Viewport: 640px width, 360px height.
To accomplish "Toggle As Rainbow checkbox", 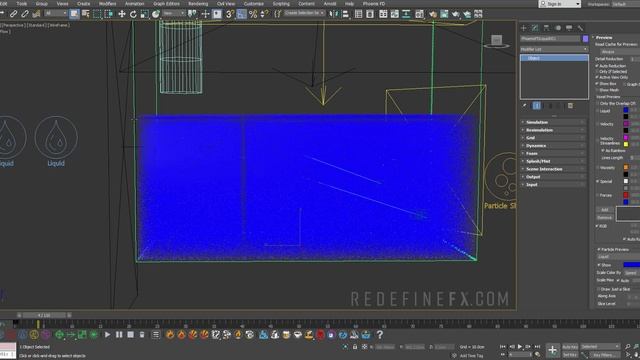I will tap(603, 151).
